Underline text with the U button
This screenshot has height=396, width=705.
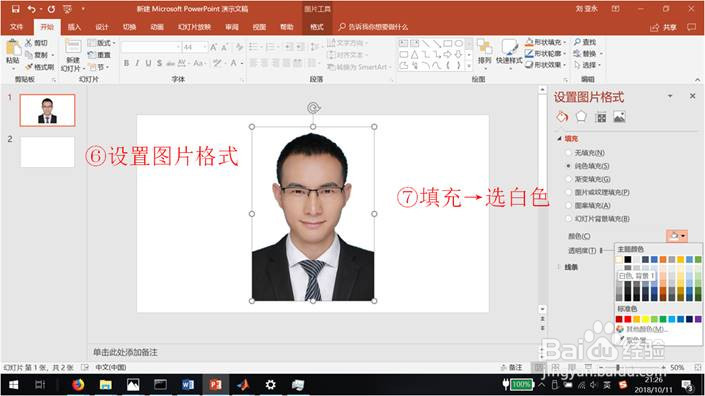[x=148, y=63]
